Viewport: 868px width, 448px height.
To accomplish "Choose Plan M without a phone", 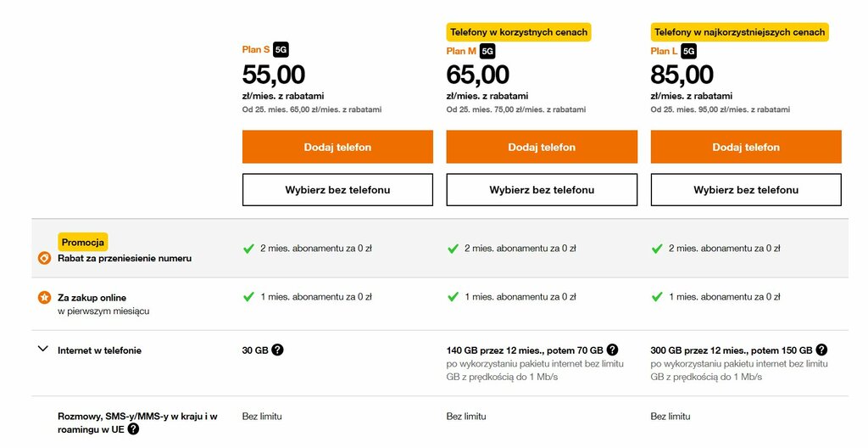I will click(x=542, y=190).
